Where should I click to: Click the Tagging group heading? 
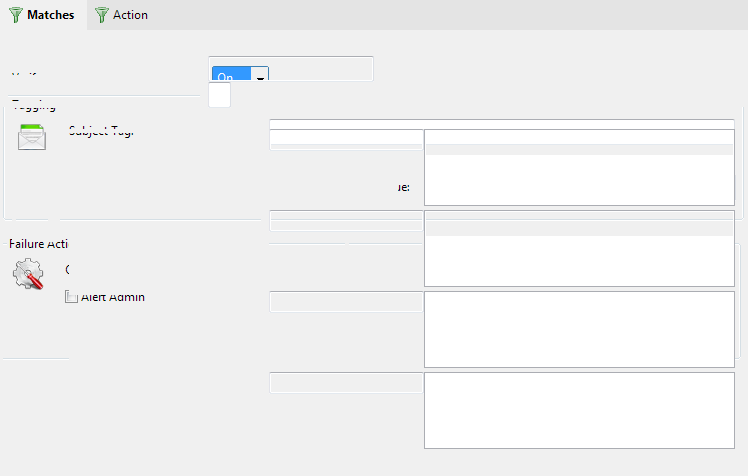(34, 105)
